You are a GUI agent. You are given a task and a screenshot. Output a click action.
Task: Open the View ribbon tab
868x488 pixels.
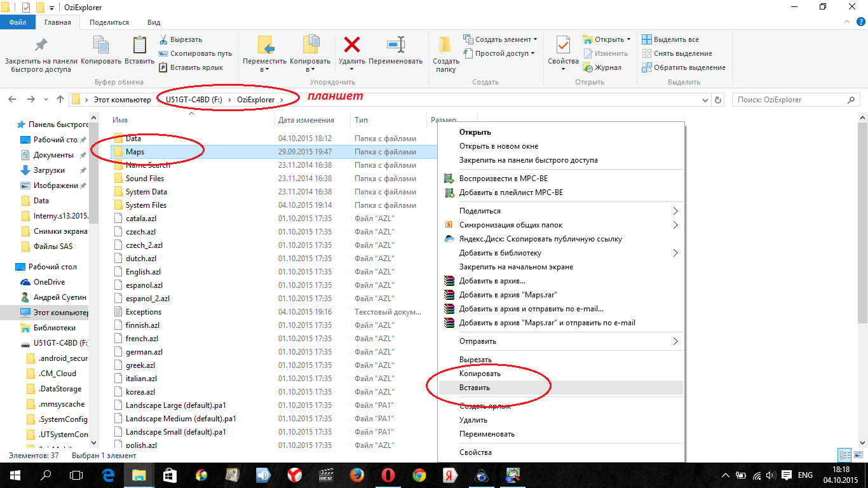point(154,22)
